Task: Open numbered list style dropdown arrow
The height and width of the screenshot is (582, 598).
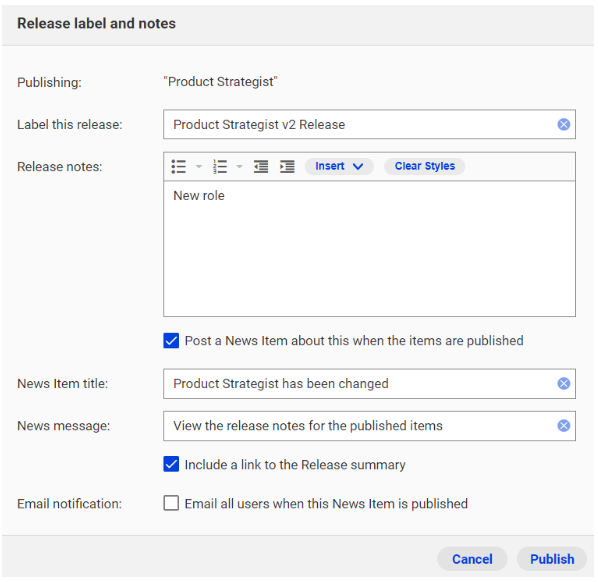Action: coord(240,167)
